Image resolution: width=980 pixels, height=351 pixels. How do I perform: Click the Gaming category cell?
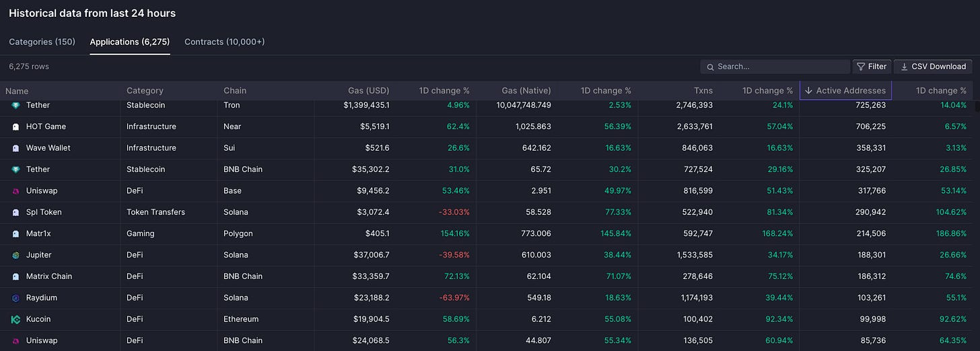coord(141,234)
